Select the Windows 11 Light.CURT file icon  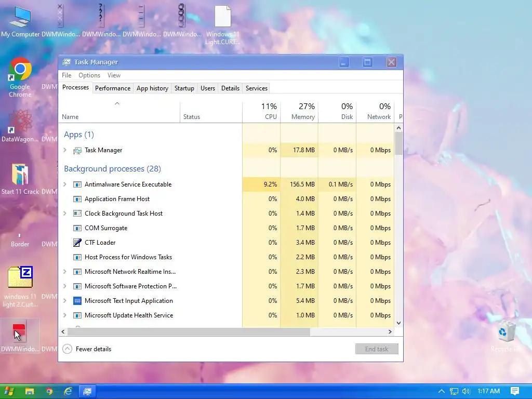222,25
